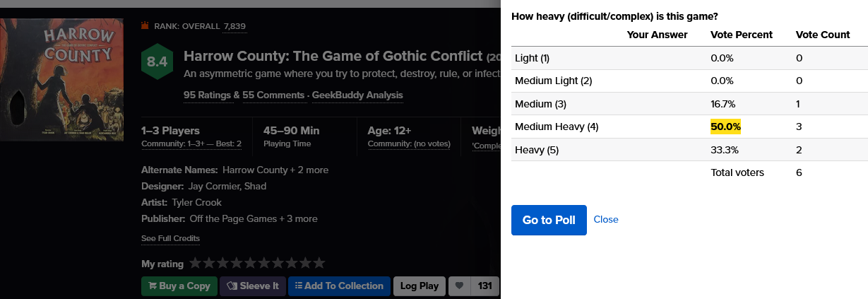Open the See Full Credits link
868x299 pixels.
pyautogui.click(x=170, y=238)
